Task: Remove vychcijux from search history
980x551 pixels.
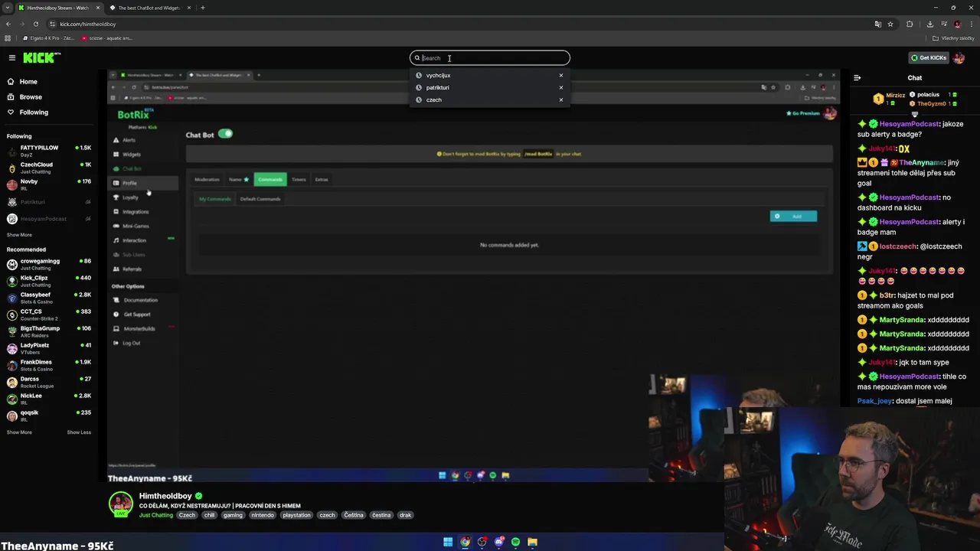Action: tap(560, 75)
